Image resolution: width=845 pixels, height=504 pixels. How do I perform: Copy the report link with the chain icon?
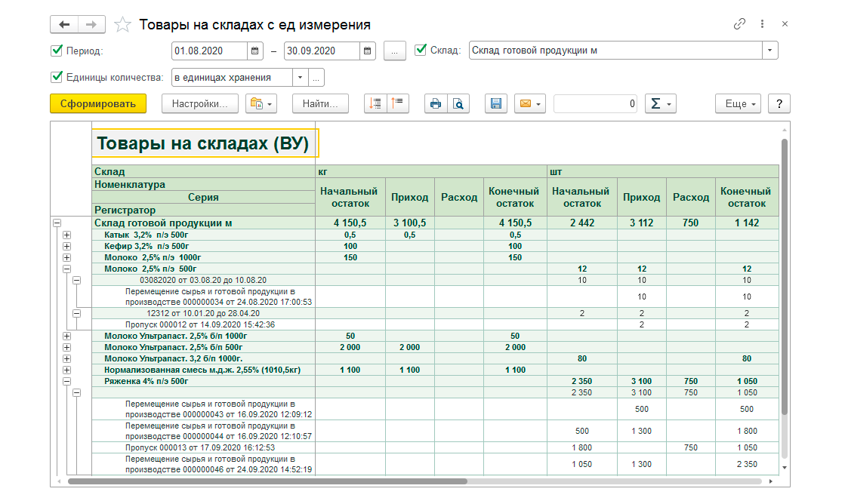click(739, 24)
